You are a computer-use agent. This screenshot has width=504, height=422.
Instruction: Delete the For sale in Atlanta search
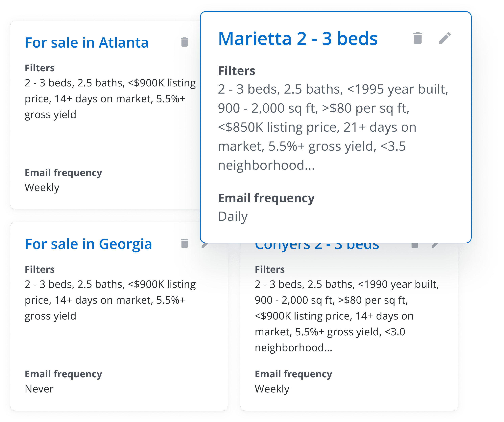point(184,42)
